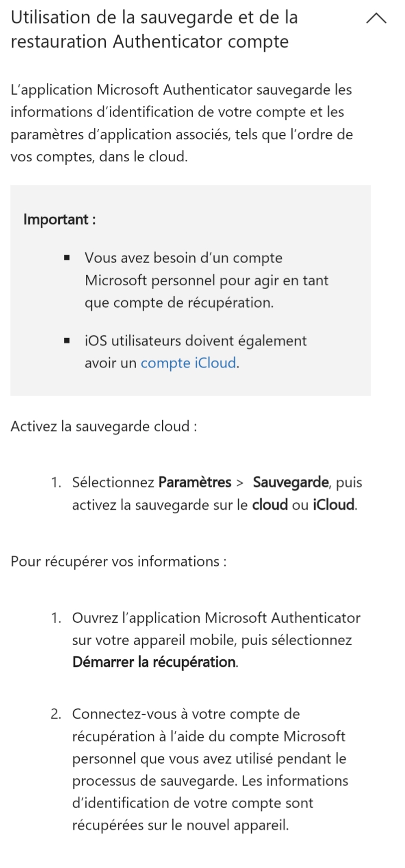Click the bullet marker before "iOS utilisateurs"

coord(67,341)
